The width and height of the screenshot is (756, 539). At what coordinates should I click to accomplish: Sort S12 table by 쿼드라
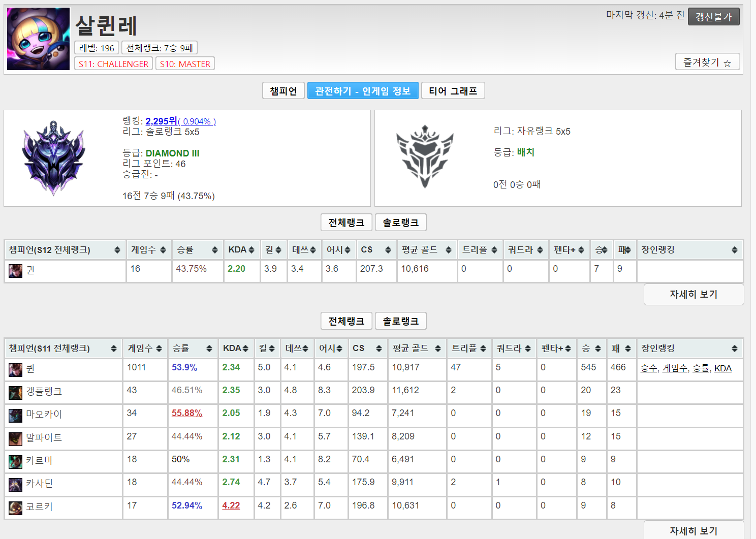coord(525,250)
